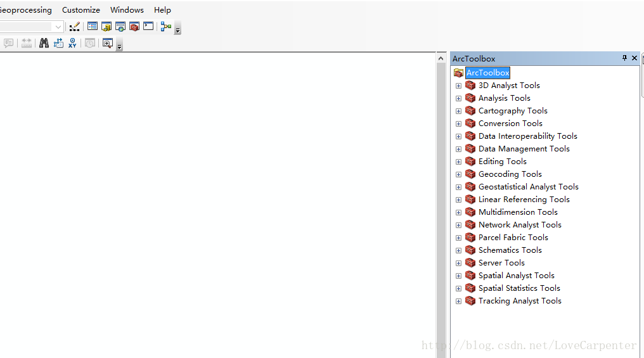Expand the Data Interoperability Tools toolbox
The height and width of the screenshot is (358, 644).
click(x=458, y=137)
